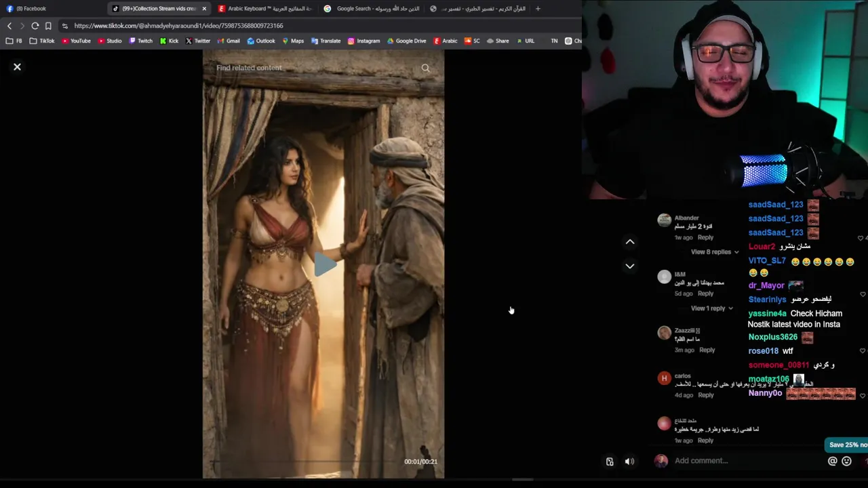Open the Twitch bookmark
868x488 pixels.
click(x=141, y=41)
